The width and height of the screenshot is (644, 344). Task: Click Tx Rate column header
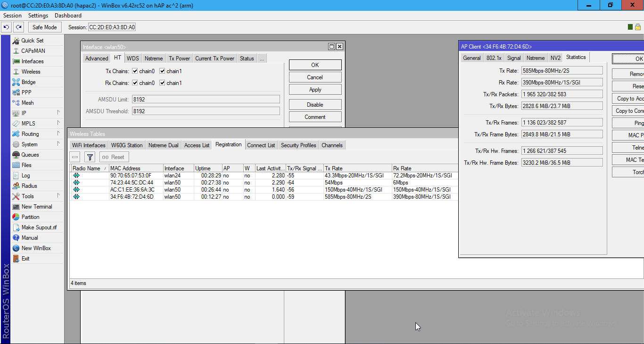357,168
